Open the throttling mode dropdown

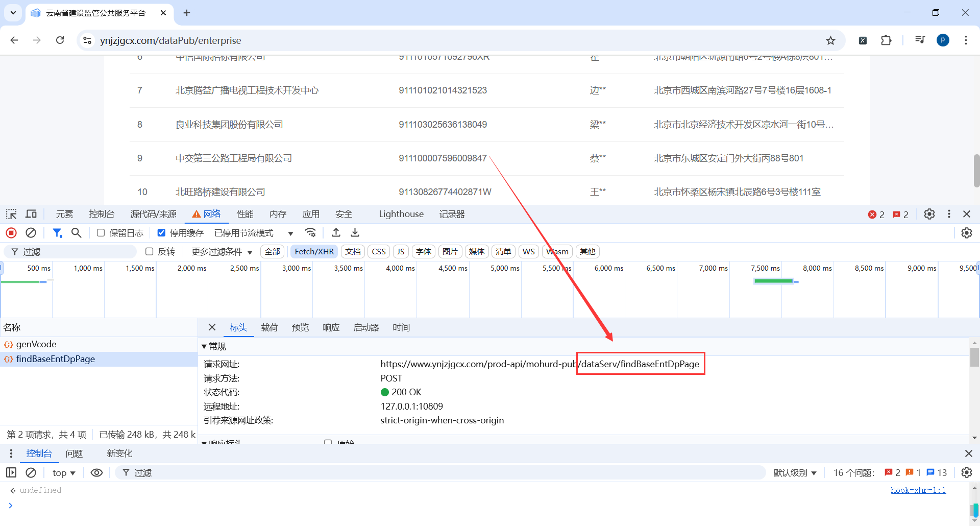click(254, 233)
